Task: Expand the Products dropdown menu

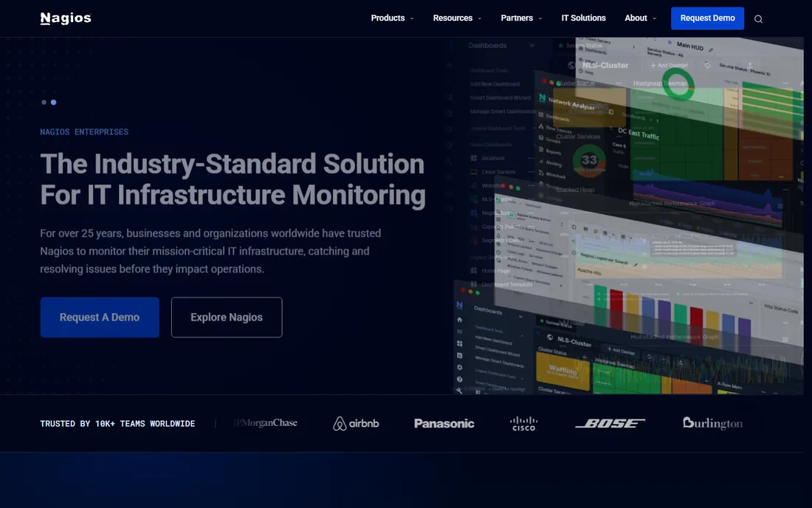Action: pos(392,18)
